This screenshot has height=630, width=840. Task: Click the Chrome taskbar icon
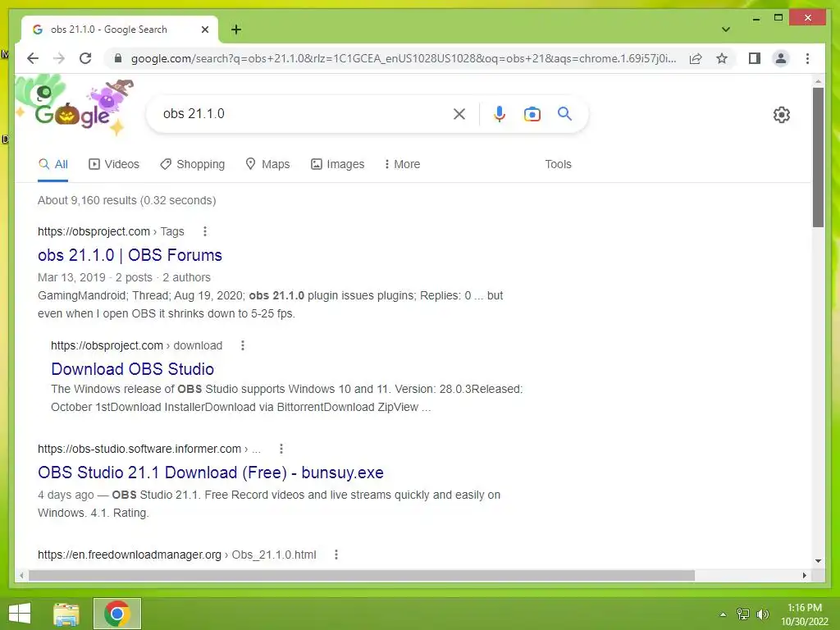(x=117, y=614)
